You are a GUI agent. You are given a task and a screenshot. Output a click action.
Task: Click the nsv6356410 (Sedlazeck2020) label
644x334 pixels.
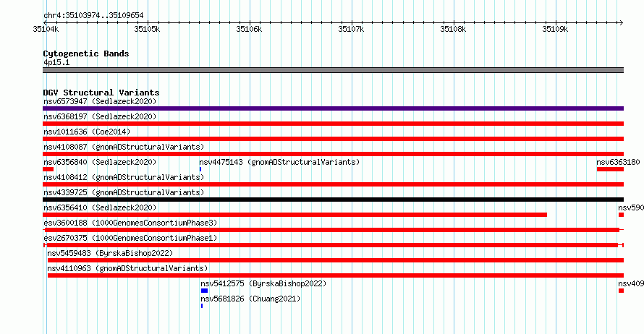pos(100,207)
